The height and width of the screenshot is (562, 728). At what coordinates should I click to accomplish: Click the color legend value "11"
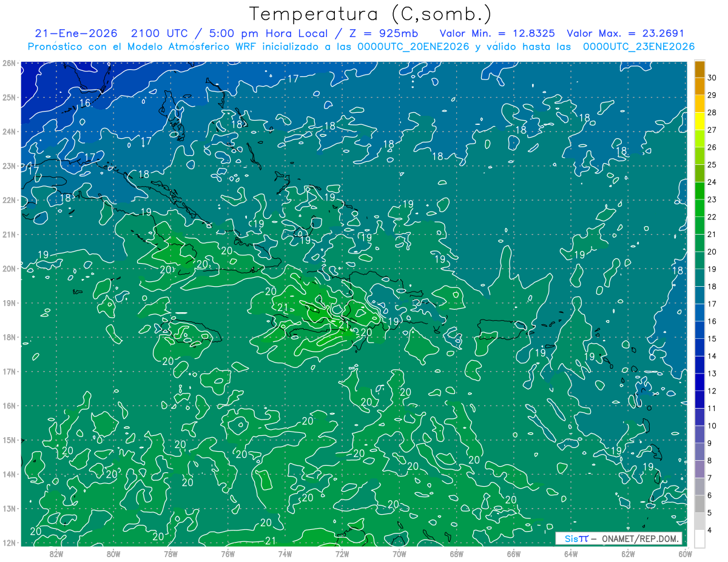click(x=712, y=409)
